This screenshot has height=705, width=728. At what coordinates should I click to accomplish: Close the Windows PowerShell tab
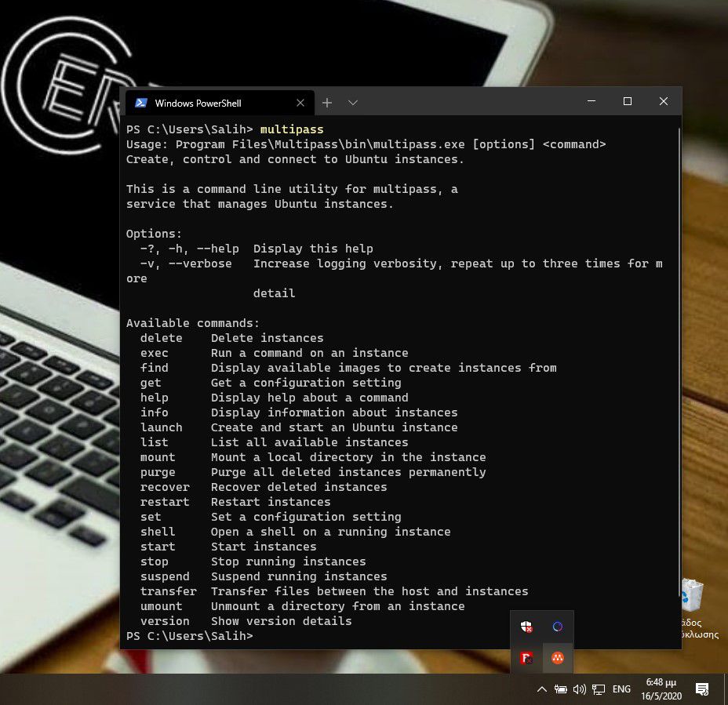[x=300, y=103]
